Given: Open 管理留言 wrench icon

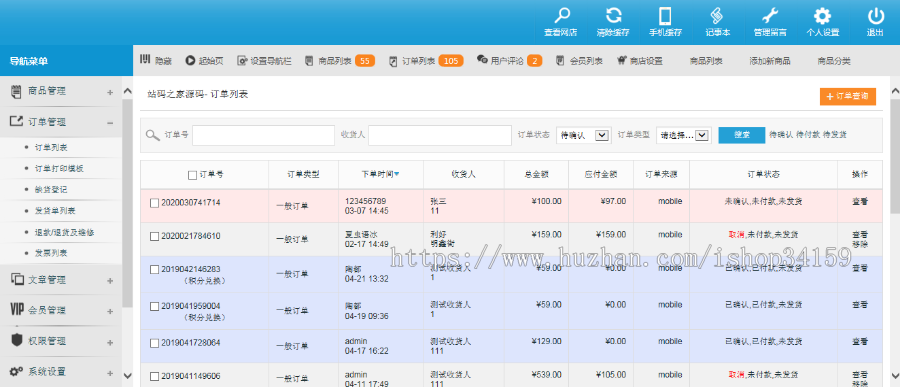Looking at the screenshot, I should coord(770,16).
